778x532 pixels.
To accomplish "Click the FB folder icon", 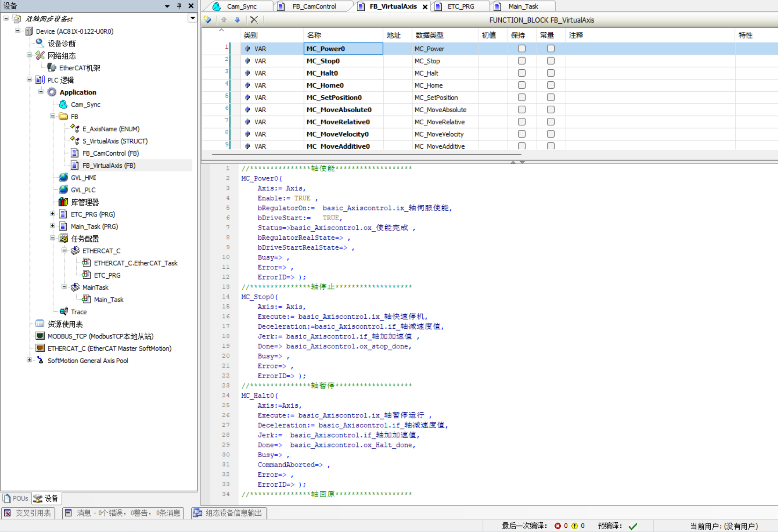I will click(x=63, y=116).
